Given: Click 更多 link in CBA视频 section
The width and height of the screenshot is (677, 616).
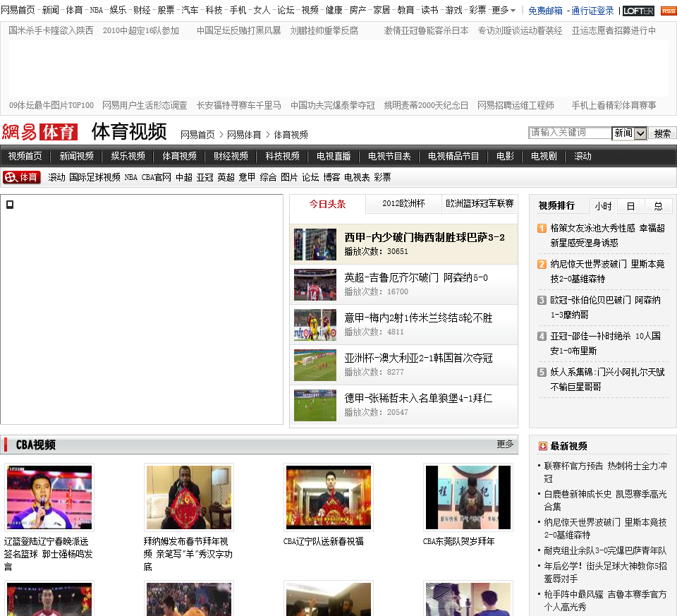Looking at the screenshot, I should pos(505,444).
